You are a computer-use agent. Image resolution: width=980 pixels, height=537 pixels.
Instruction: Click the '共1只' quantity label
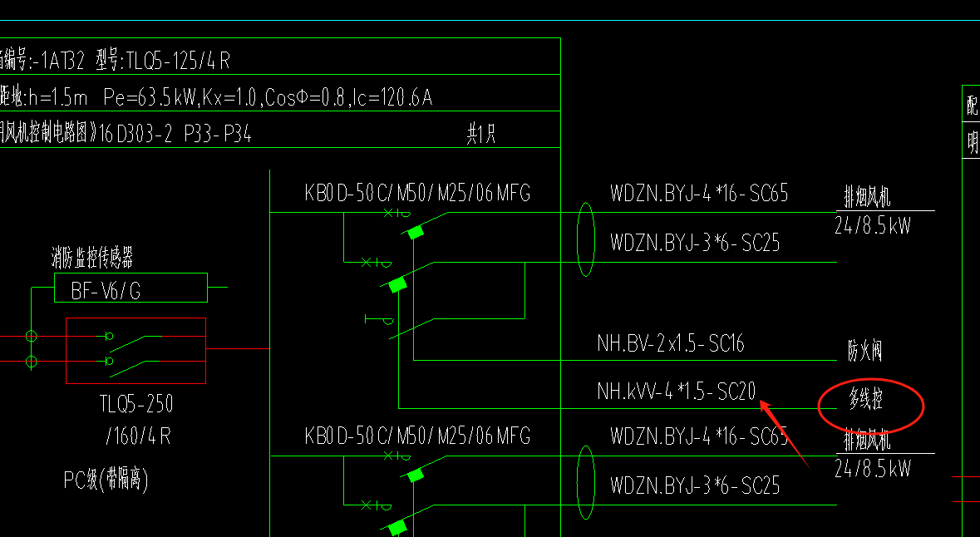point(481,134)
